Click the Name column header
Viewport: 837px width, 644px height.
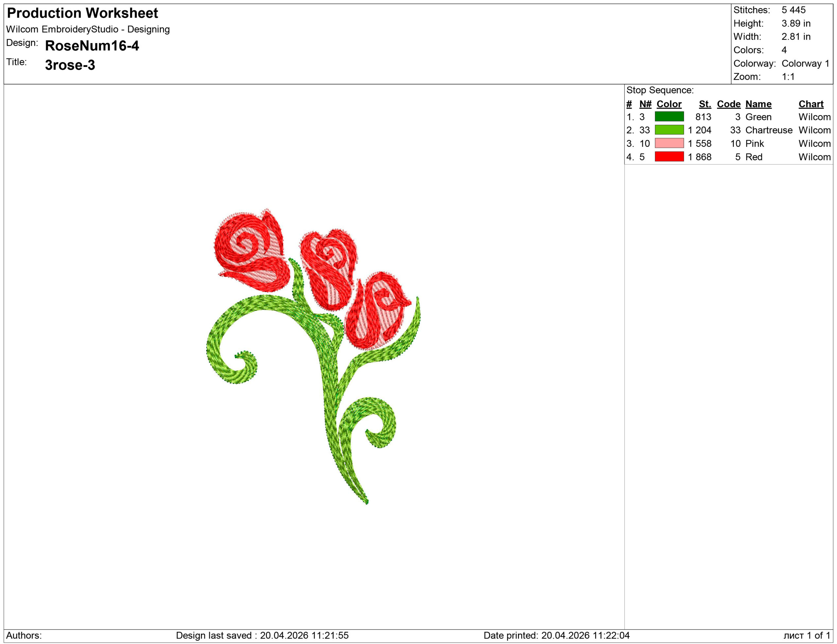(758, 104)
